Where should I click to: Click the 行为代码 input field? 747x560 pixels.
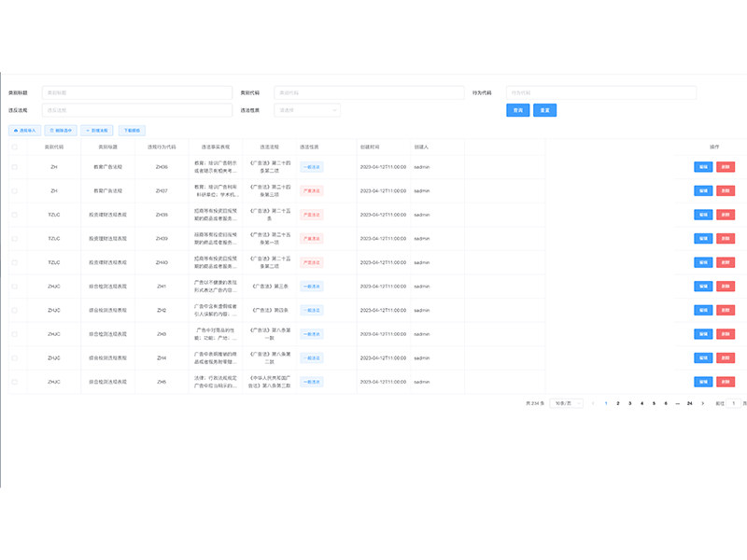[600, 93]
